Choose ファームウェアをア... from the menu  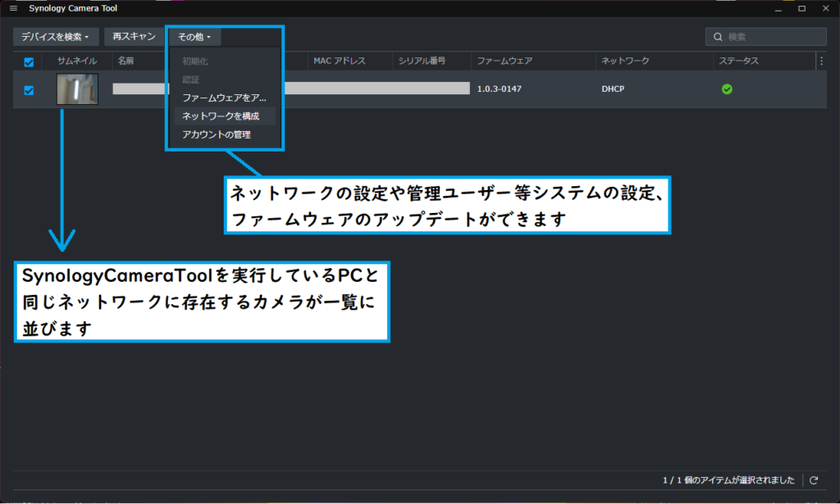[224, 98]
